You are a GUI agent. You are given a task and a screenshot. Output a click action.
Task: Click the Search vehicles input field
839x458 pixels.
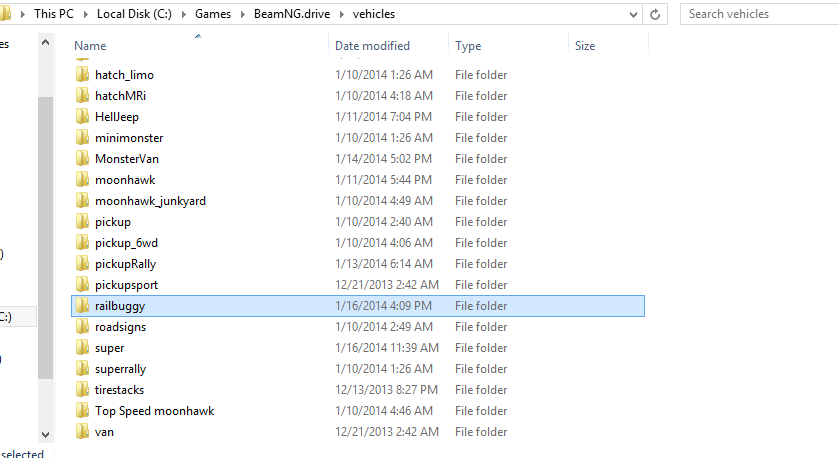[757, 14]
